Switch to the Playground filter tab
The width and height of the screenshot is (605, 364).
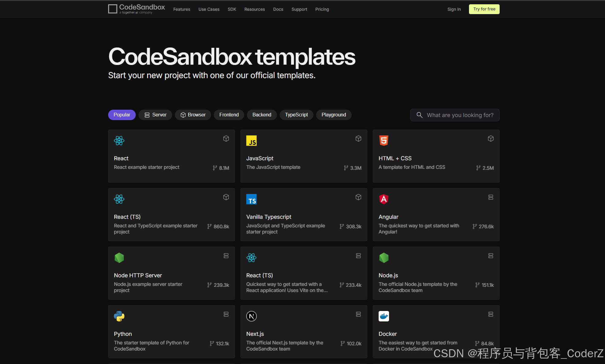point(334,115)
